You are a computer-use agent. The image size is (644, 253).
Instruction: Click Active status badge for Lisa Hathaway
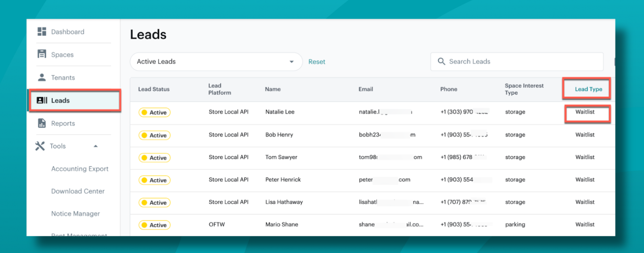tap(154, 203)
